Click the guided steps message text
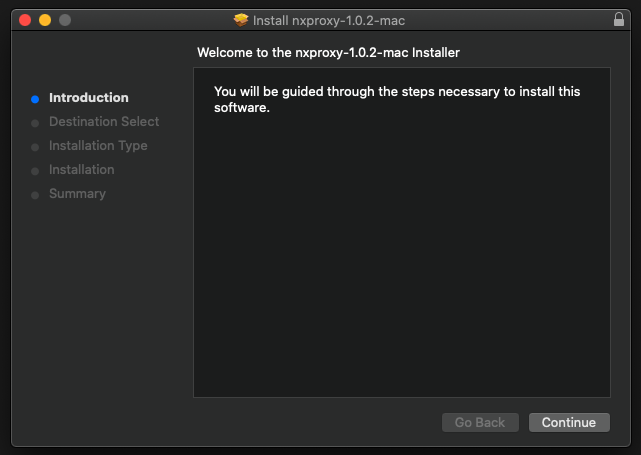 click(x=397, y=99)
